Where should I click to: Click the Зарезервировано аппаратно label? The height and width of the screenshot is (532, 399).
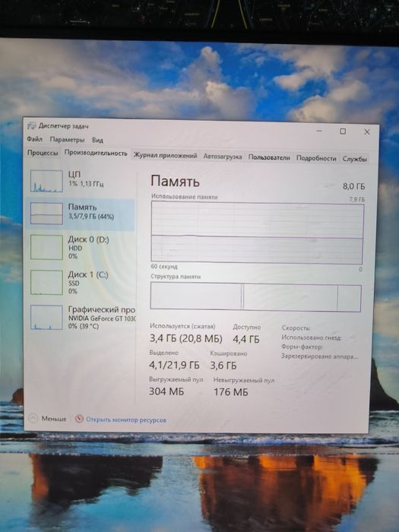319,356
